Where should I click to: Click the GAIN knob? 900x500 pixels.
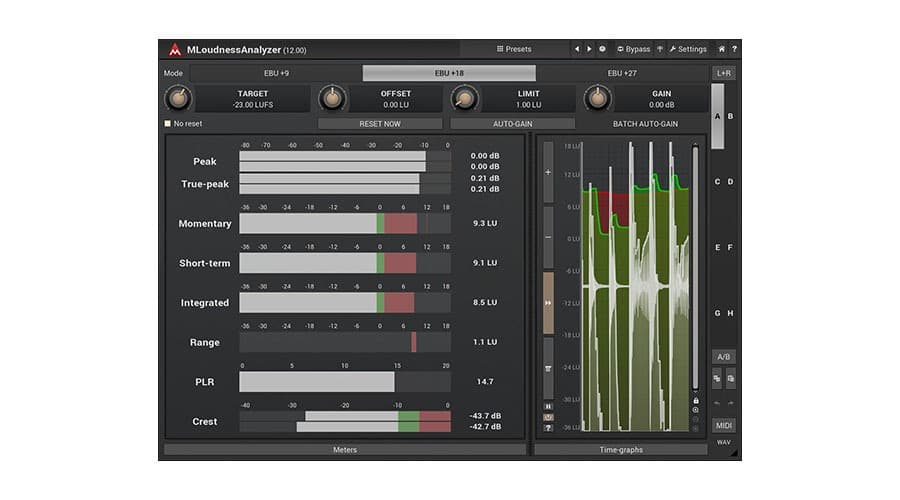pos(598,99)
